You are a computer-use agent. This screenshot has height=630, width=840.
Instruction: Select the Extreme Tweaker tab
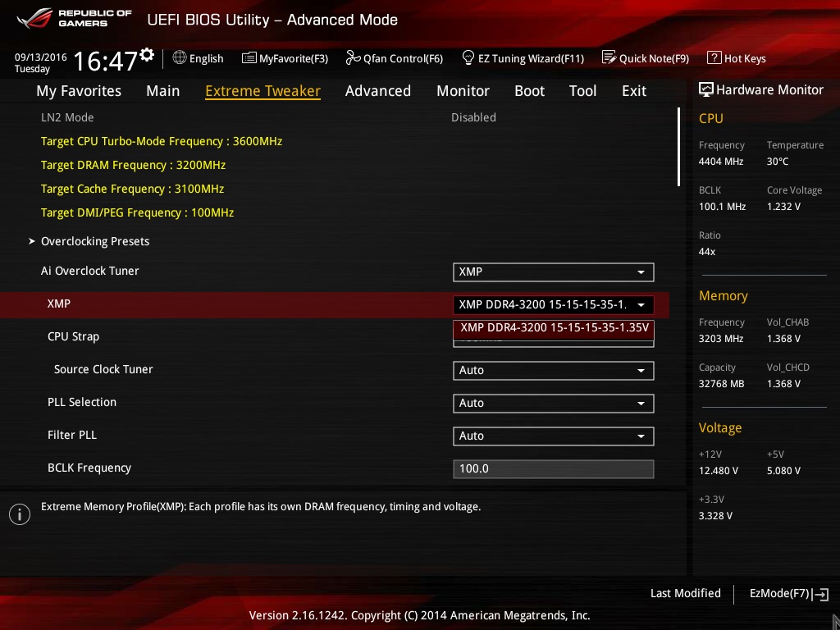pyautogui.click(x=263, y=91)
